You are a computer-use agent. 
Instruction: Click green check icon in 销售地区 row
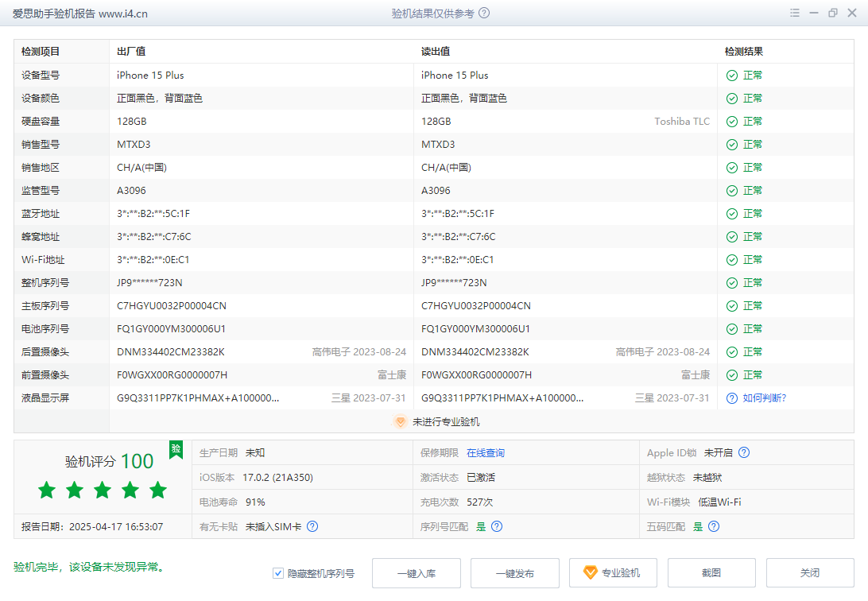732,168
